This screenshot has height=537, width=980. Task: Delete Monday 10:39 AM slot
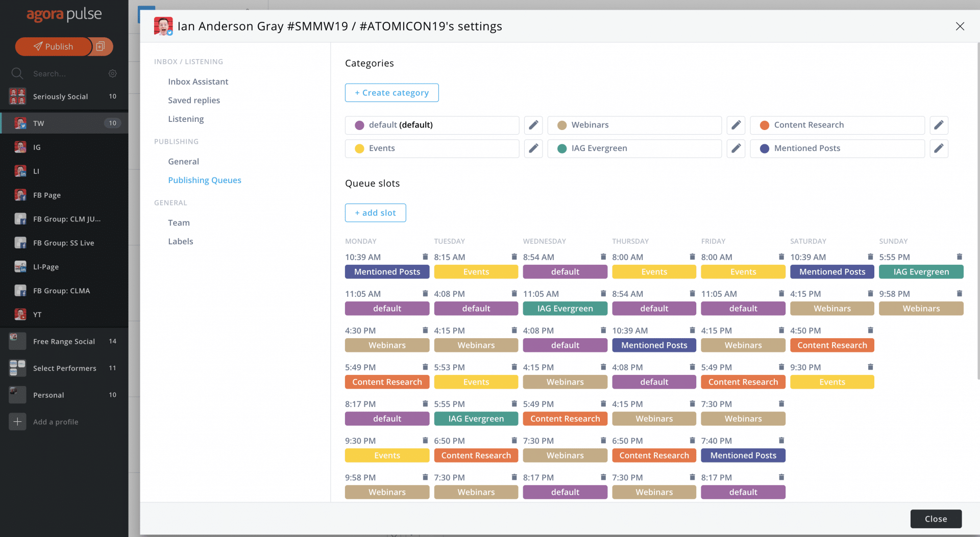pos(425,257)
